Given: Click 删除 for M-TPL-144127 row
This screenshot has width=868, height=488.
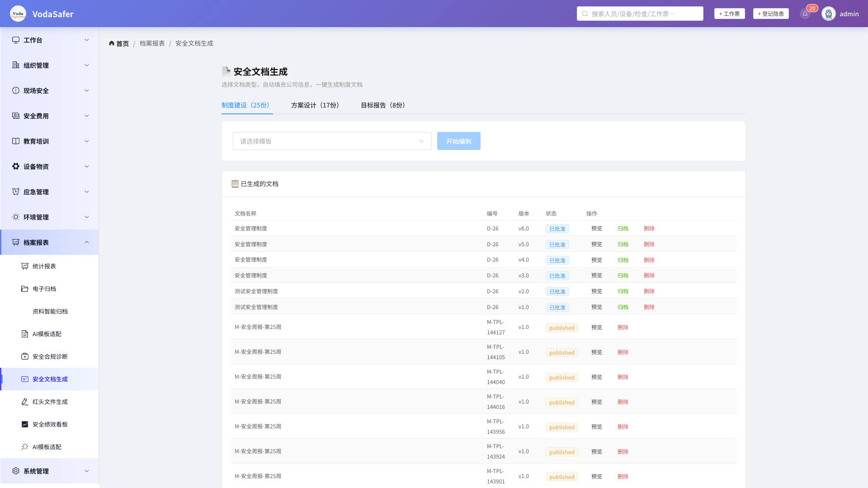Looking at the screenshot, I should coord(623,328).
